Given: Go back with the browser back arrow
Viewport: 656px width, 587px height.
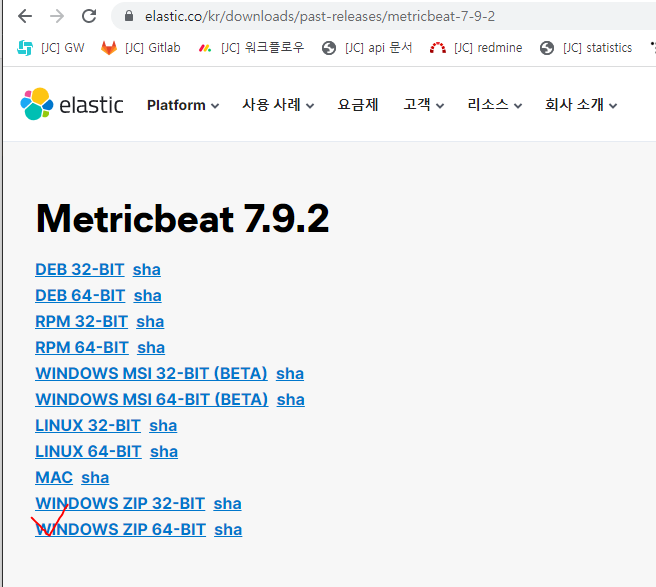Looking at the screenshot, I should (25, 16).
